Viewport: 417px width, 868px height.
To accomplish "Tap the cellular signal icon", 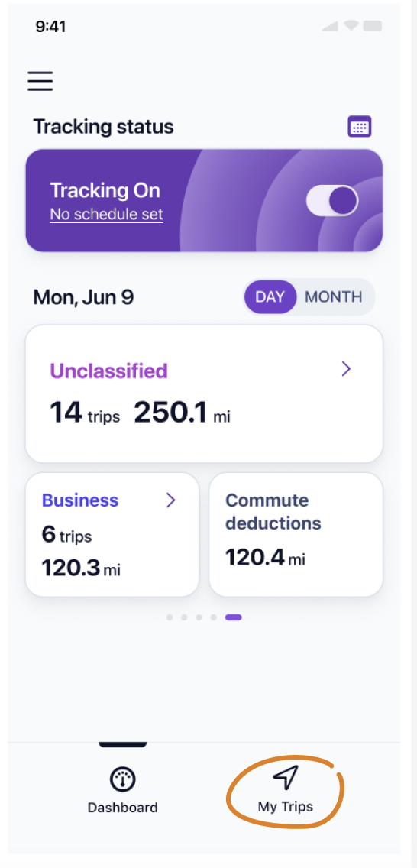I will point(330,26).
